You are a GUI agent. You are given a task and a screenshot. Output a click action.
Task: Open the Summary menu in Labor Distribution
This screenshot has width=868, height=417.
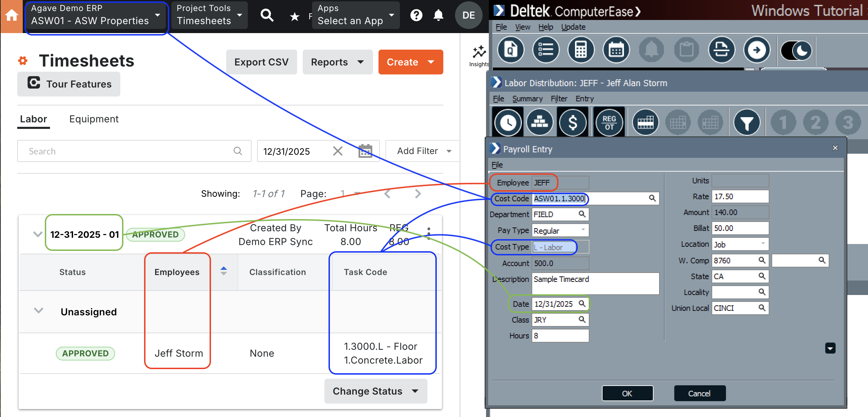[528, 99]
